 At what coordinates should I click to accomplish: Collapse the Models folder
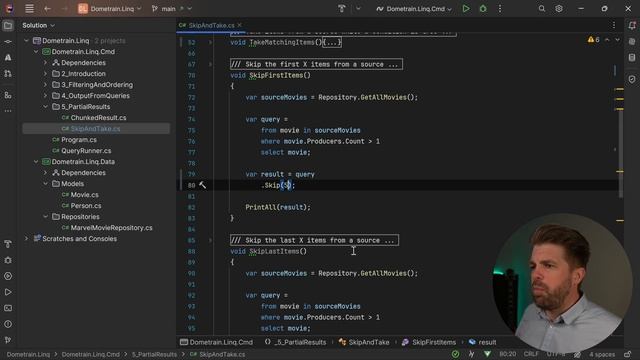[x=45, y=184]
